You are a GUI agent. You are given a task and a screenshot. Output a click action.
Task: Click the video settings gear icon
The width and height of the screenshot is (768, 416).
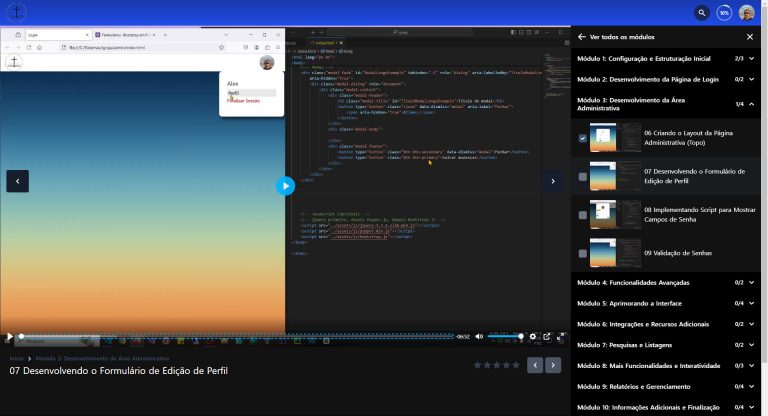click(533, 337)
